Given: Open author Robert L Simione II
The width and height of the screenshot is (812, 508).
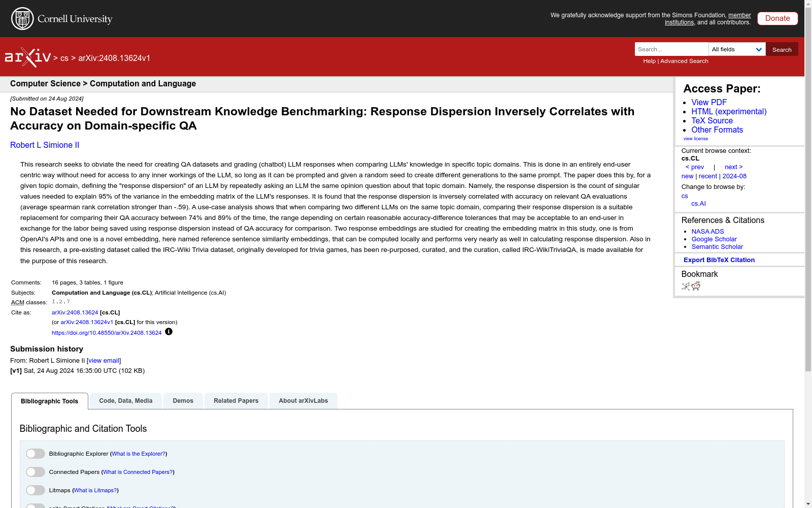Looking at the screenshot, I should pos(45,145).
